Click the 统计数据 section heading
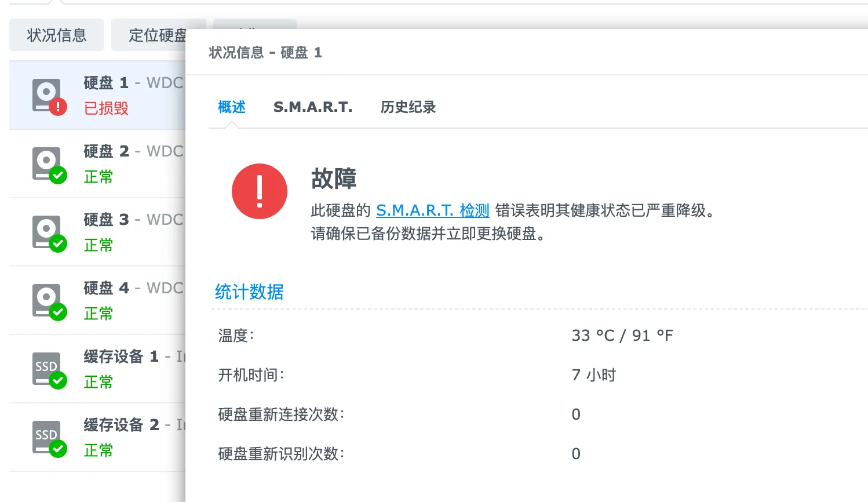 click(249, 292)
